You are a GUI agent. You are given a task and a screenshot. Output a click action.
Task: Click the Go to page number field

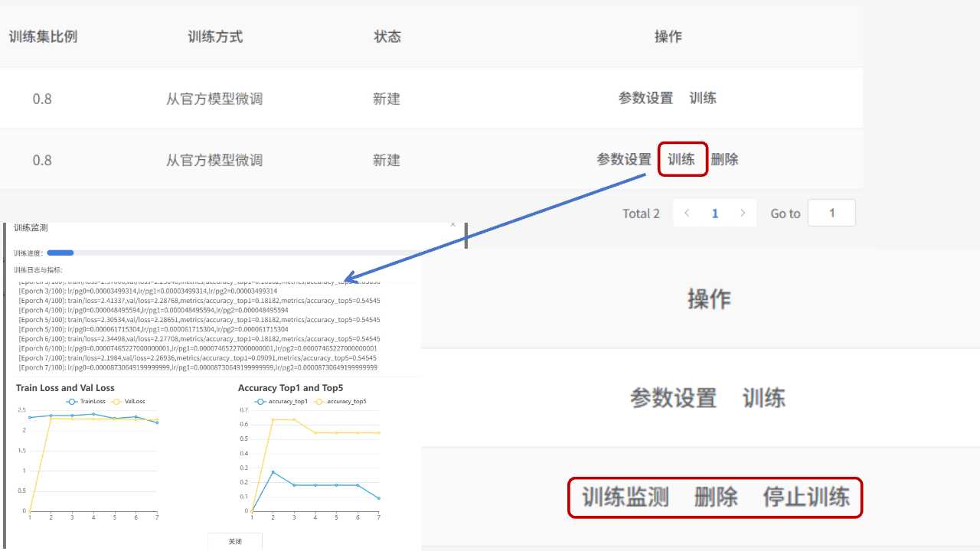point(831,214)
